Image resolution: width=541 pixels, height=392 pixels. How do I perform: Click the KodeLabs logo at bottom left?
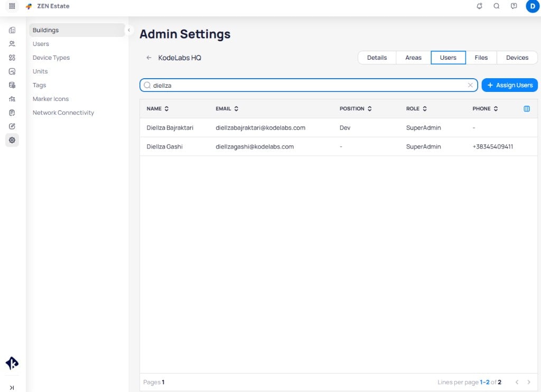pyautogui.click(x=12, y=363)
